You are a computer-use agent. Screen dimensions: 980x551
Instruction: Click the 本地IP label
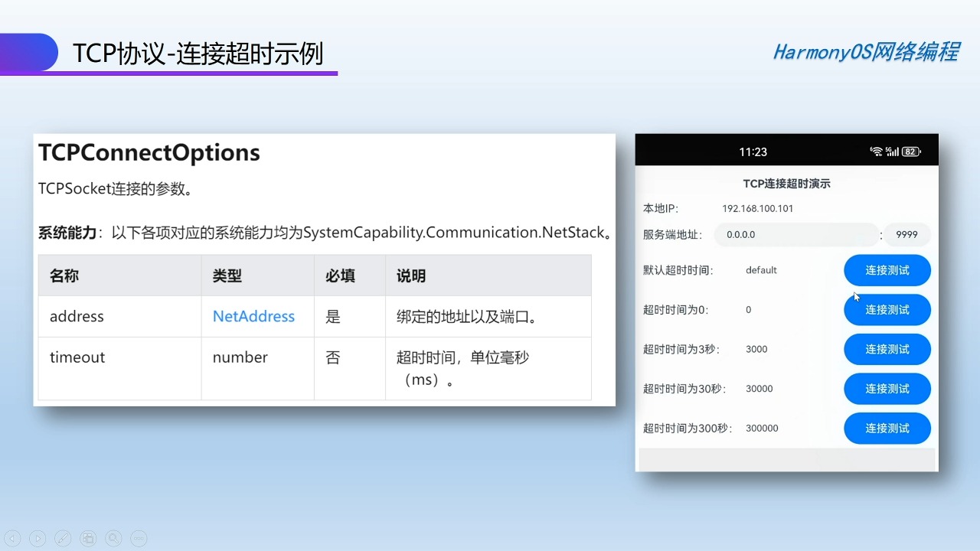661,208
